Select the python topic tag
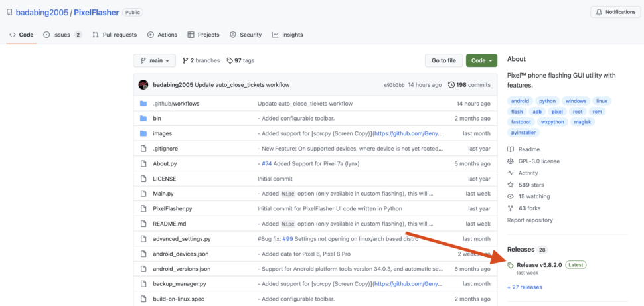This screenshot has width=644, height=306. coord(548,101)
